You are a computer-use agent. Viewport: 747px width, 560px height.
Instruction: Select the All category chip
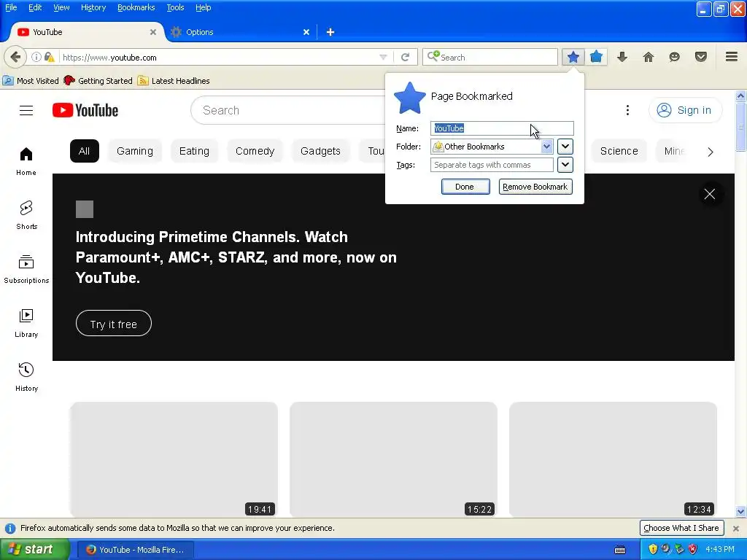tap(85, 151)
